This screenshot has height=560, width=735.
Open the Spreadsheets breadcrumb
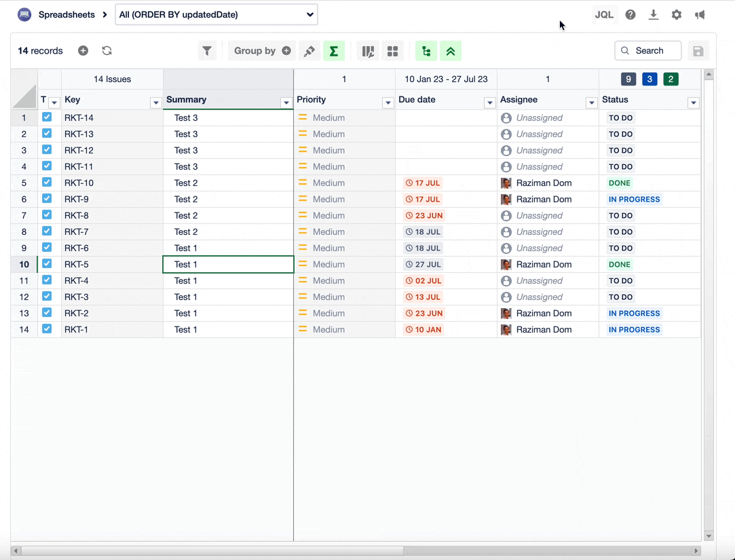coord(66,15)
